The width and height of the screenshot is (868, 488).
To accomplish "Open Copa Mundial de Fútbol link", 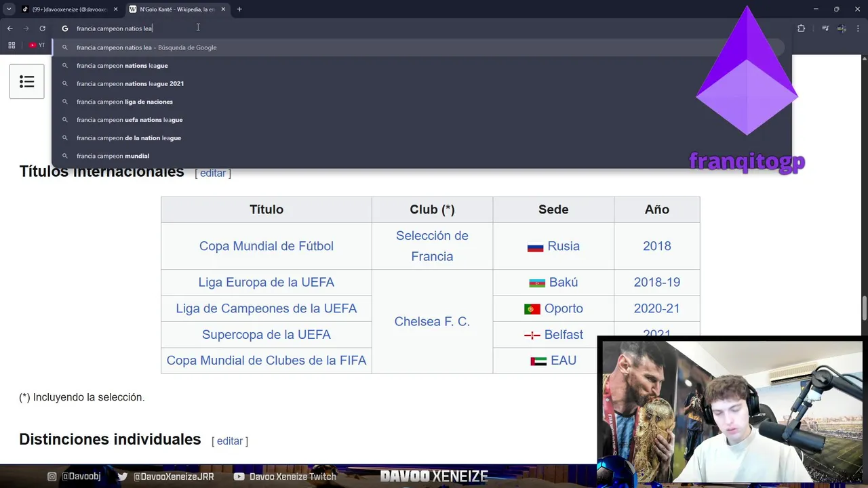I will coord(267,246).
